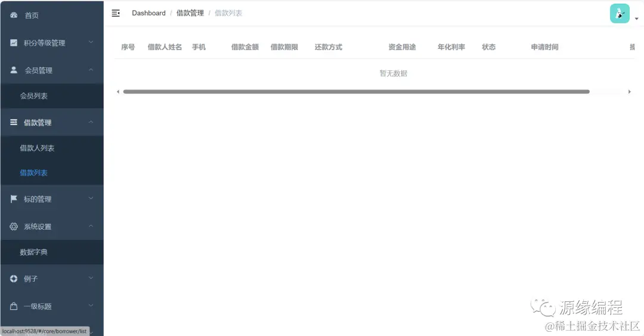Image resolution: width=644 pixels, height=336 pixels.
Task: Open 首页 in the sidebar
Action: point(52,15)
